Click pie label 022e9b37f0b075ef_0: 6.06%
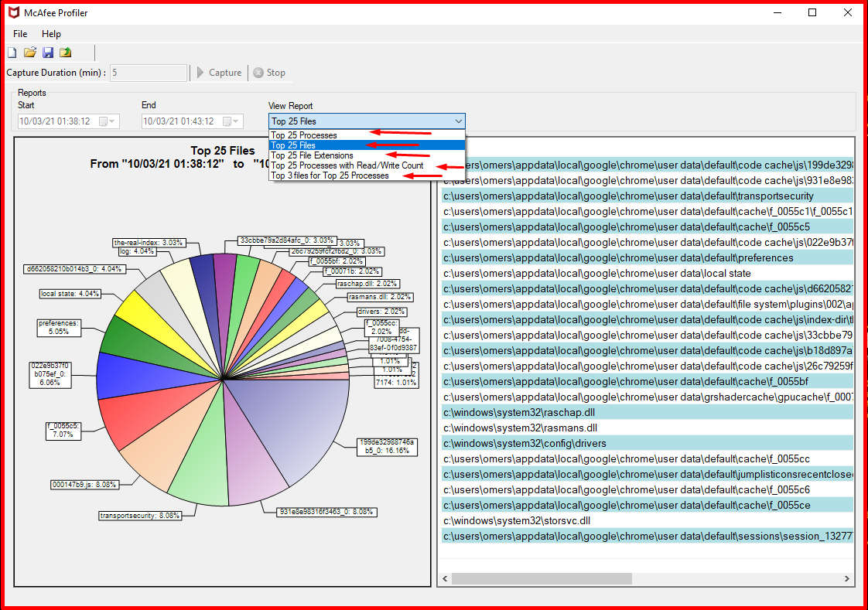The width and height of the screenshot is (868, 610). point(50,374)
